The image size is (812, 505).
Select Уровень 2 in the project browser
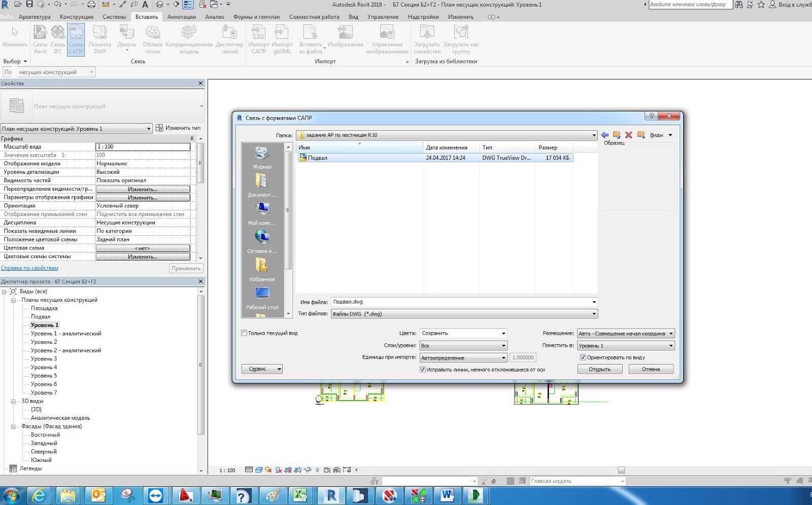44,342
